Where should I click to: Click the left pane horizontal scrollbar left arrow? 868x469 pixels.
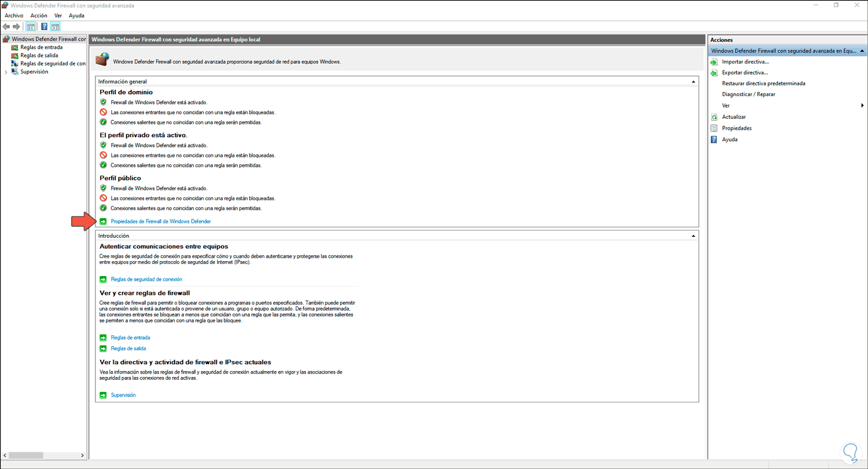point(5,456)
